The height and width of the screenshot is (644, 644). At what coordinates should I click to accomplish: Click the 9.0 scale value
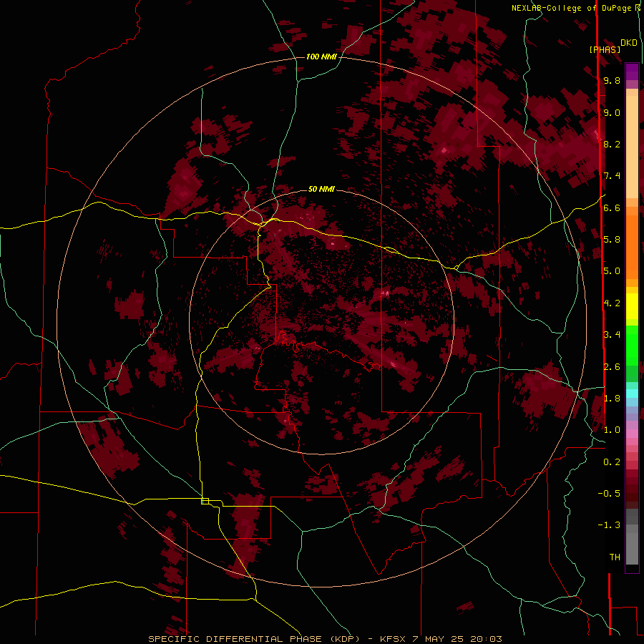coord(612,112)
